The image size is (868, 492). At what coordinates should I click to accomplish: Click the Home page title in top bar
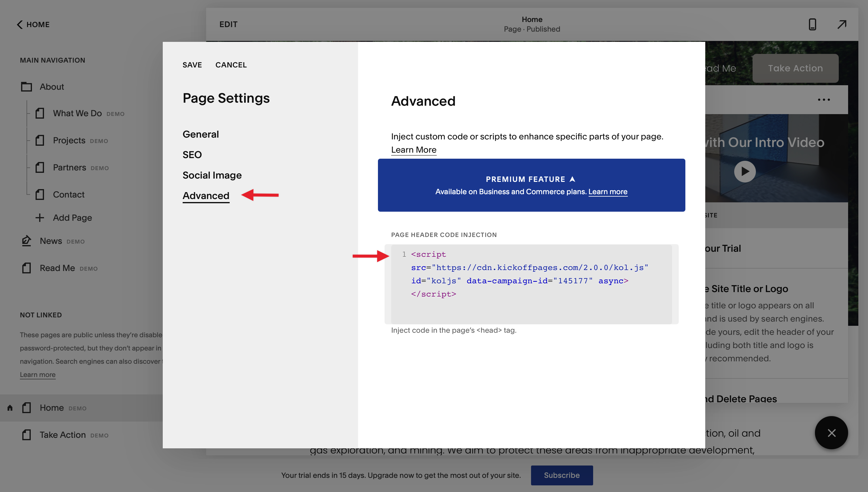point(532,20)
